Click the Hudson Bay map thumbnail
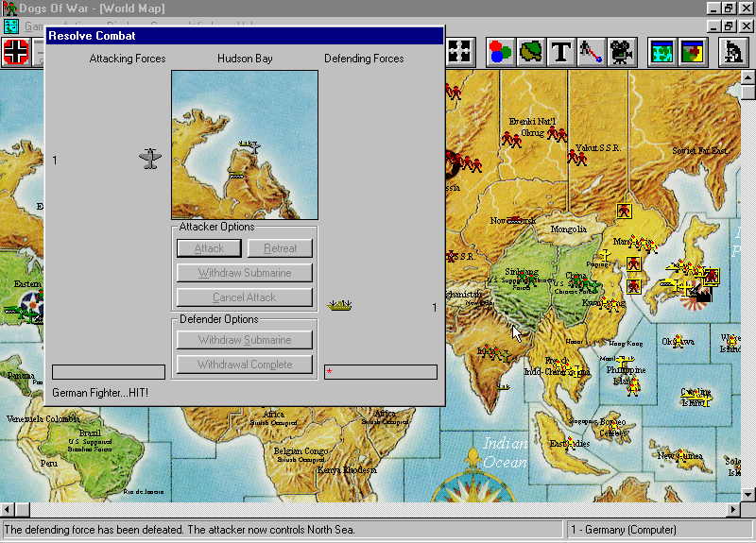The height and width of the screenshot is (543, 756). [245, 145]
